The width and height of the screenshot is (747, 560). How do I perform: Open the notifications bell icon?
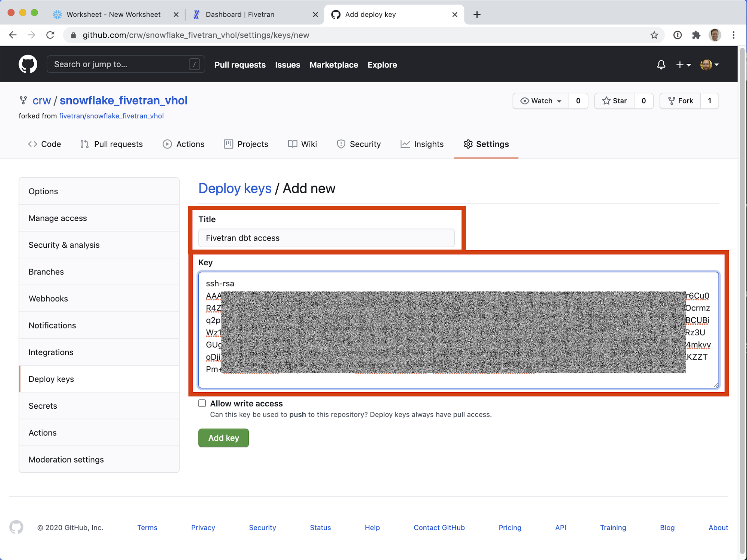(661, 65)
